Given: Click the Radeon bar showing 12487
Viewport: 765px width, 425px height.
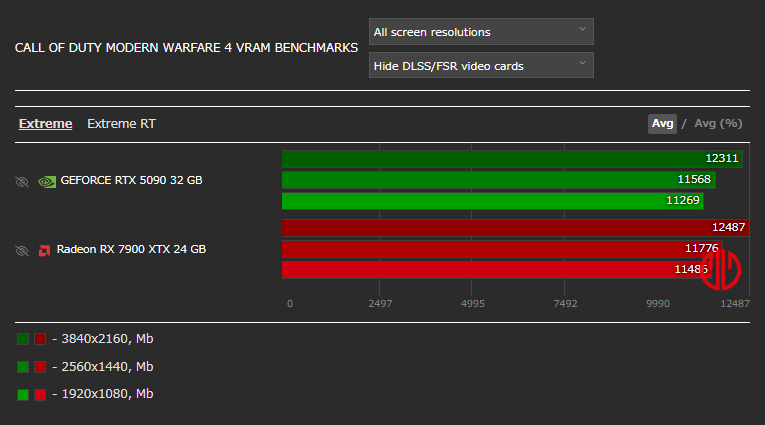Looking at the screenshot, I should (x=516, y=228).
